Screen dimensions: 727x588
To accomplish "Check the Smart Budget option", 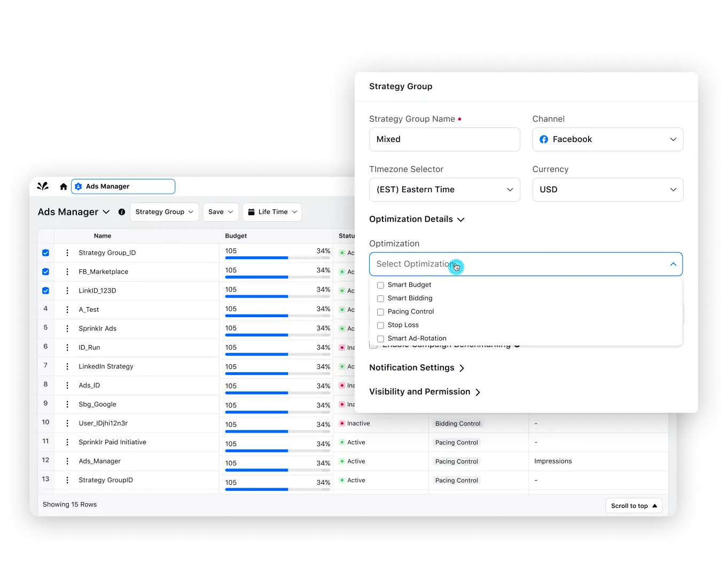I will click(380, 285).
